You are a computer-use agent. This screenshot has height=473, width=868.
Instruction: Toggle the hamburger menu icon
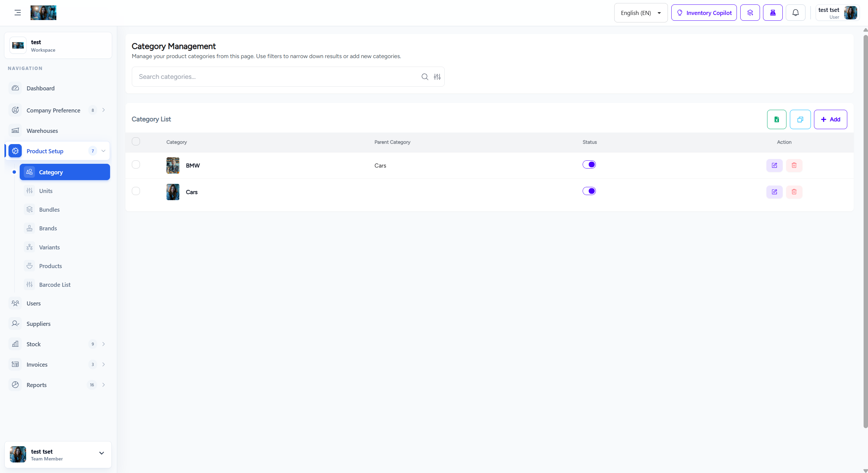(x=18, y=13)
